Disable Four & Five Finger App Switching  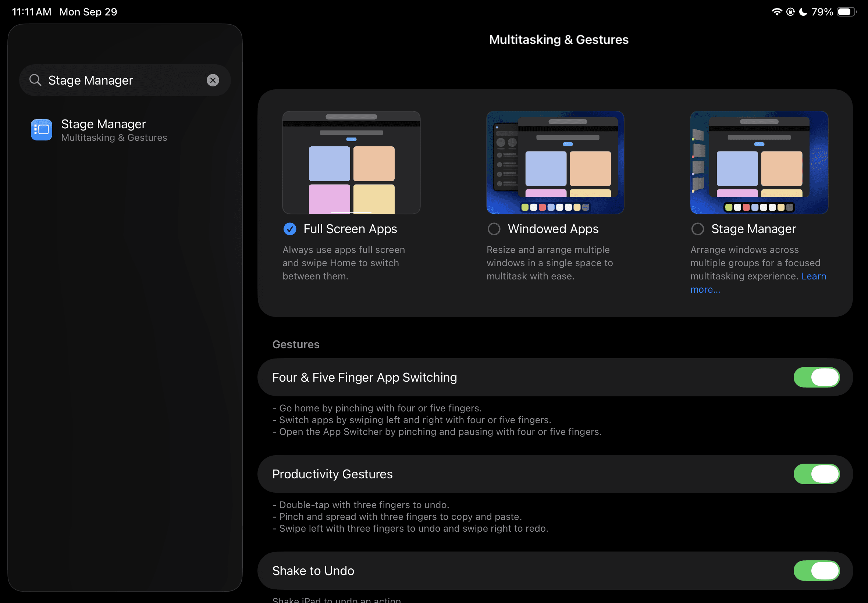(816, 378)
